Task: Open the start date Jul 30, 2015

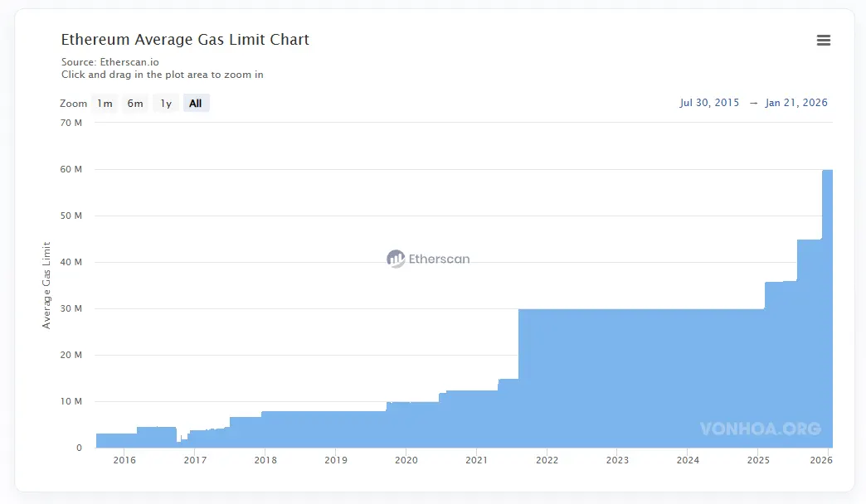Action: pyautogui.click(x=709, y=102)
